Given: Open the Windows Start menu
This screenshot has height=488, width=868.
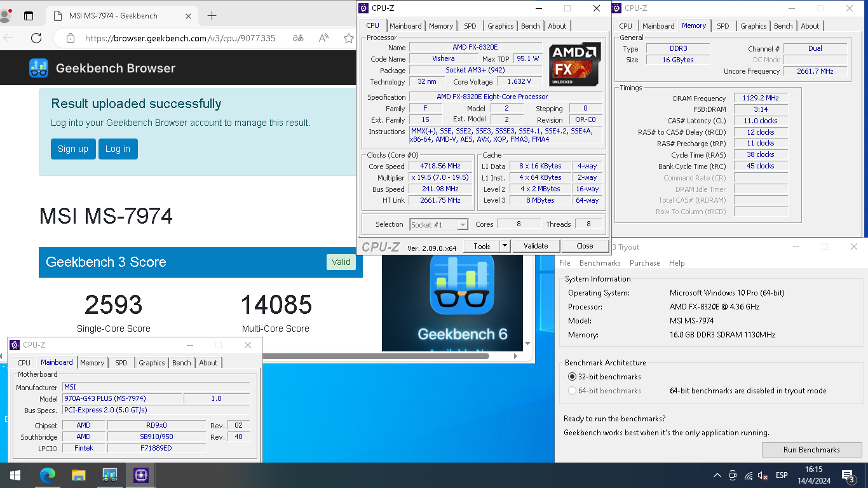Looking at the screenshot, I should coord(15,475).
